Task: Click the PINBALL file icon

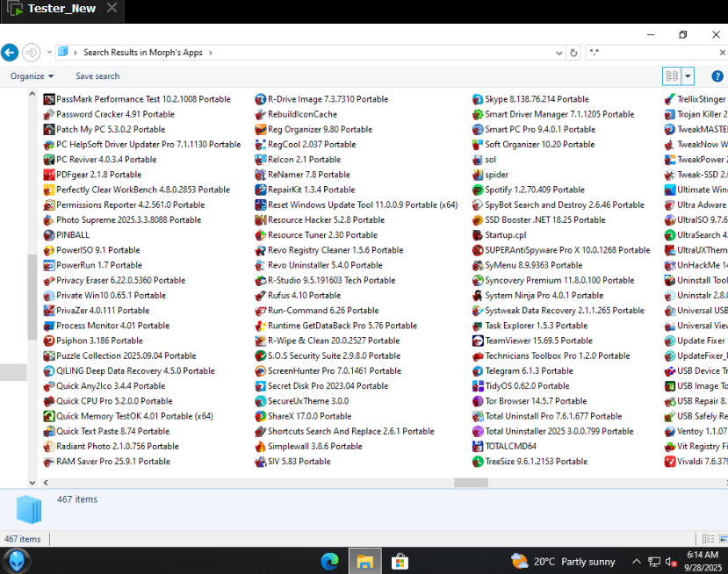Action: [x=49, y=235]
